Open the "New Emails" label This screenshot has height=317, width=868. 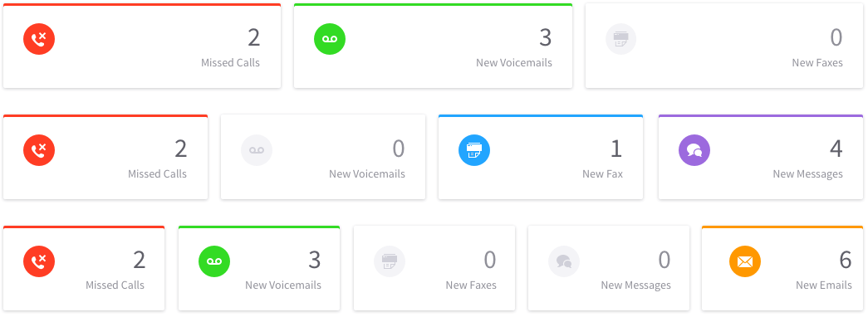pos(824,285)
